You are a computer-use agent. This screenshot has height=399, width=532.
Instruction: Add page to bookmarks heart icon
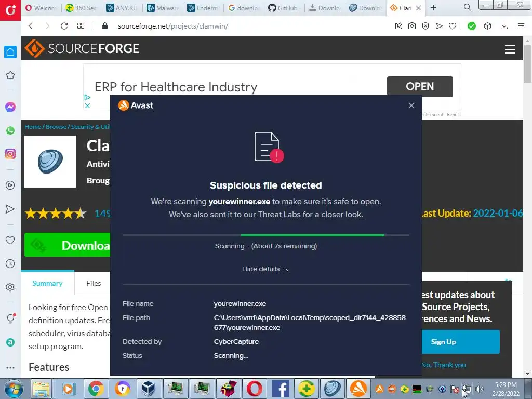pos(453,26)
